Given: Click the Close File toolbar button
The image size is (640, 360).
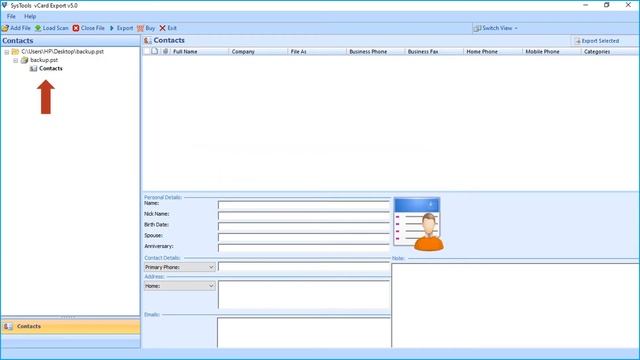Looking at the screenshot, I should click(89, 28).
